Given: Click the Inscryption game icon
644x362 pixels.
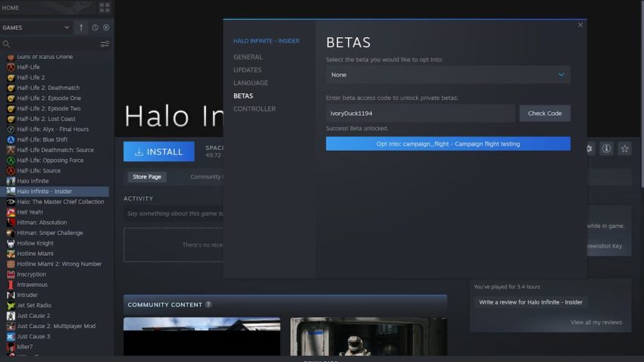Looking at the screenshot, I should click(x=11, y=274).
